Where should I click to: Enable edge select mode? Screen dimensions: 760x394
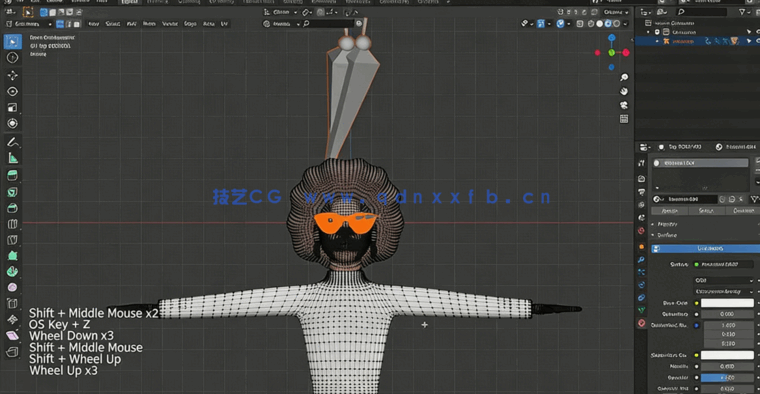pos(68,24)
